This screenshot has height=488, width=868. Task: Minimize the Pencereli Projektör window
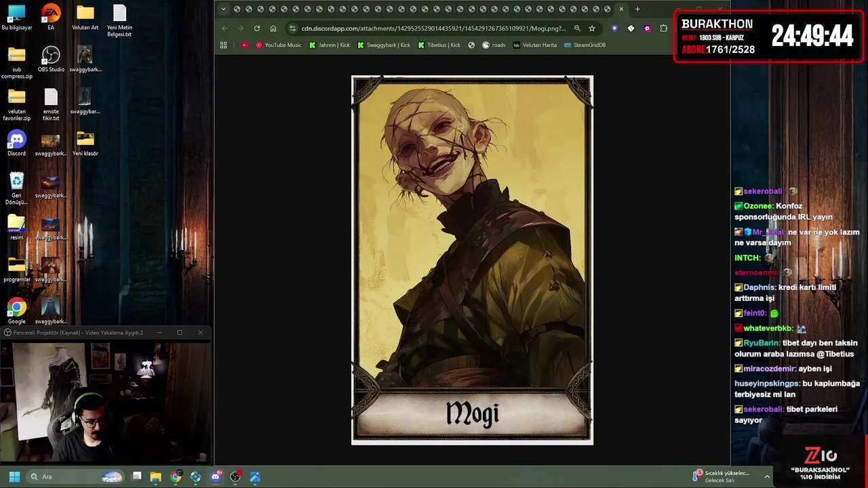tap(159, 333)
